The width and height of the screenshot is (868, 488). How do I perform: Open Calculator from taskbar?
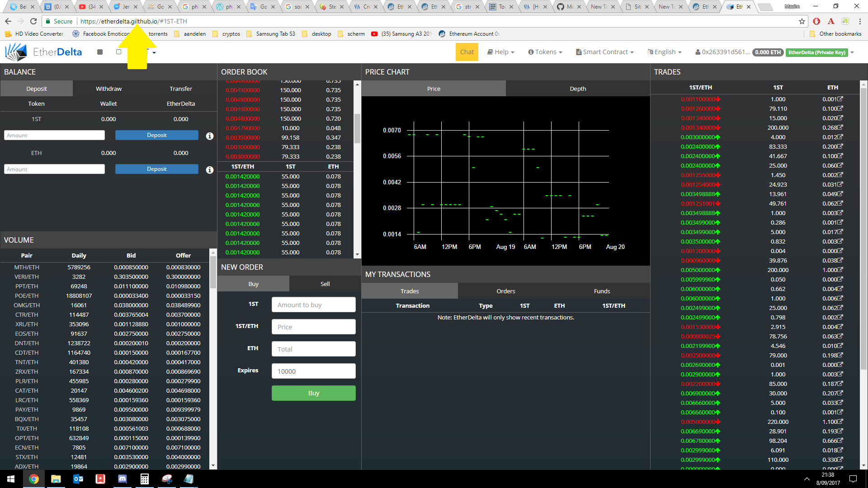pyautogui.click(x=145, y=479)
